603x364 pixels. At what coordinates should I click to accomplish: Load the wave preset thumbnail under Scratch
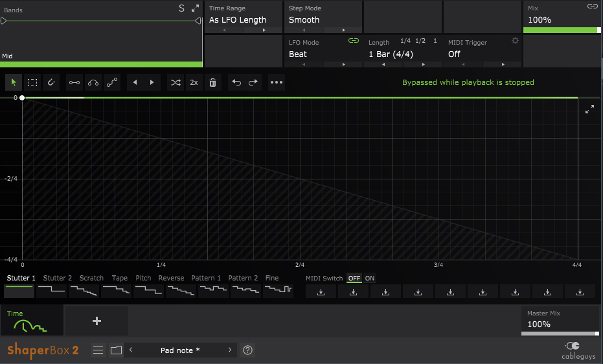(x=84, y=291)
